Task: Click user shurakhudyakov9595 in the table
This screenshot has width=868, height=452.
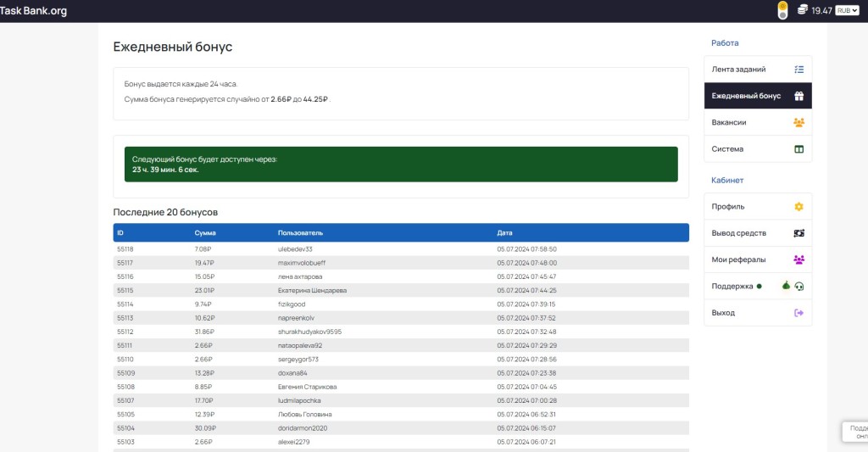Action: click(x=309, y=332)
